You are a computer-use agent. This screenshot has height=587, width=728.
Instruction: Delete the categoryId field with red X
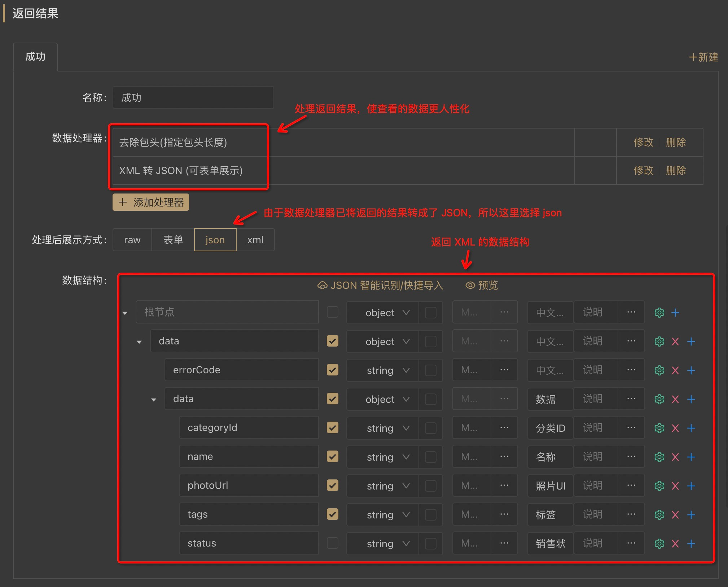pyautogui.click(x=675, y=428)
